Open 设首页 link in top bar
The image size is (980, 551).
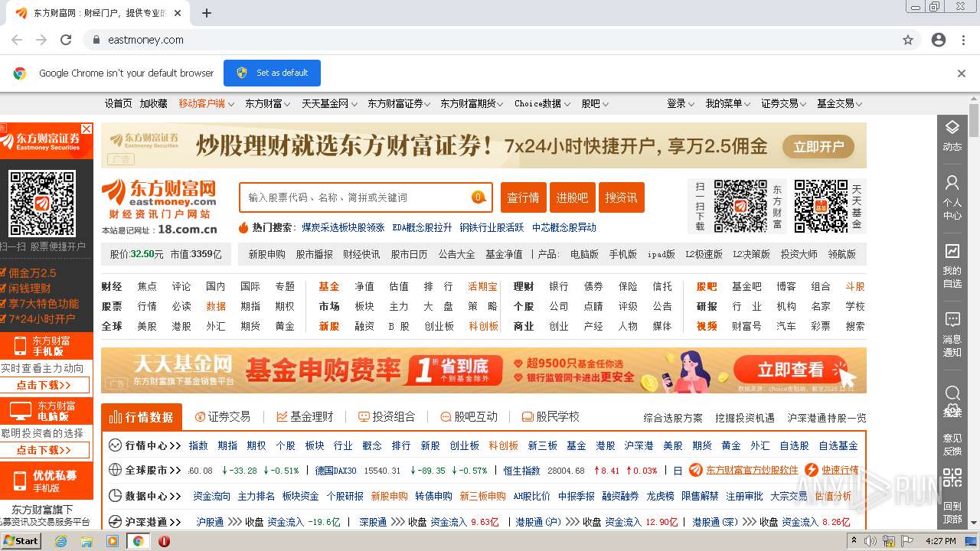119,103
